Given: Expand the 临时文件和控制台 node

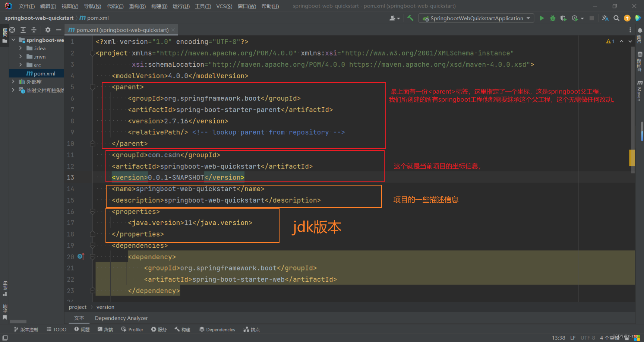Looking at the screenshot, I should tap(13, 90).
